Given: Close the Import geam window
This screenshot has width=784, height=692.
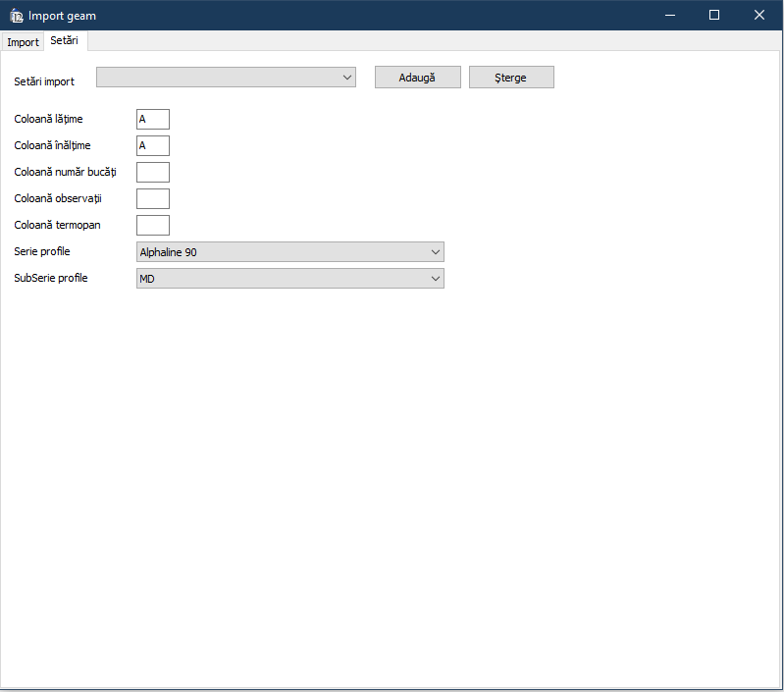Looking at the screenshot, I should (x=759, y=15).
